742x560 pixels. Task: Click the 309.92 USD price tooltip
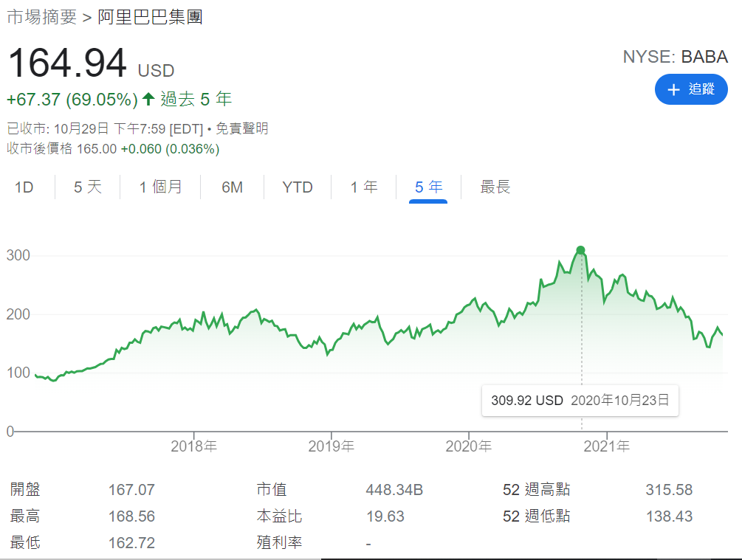pos(580,401)
